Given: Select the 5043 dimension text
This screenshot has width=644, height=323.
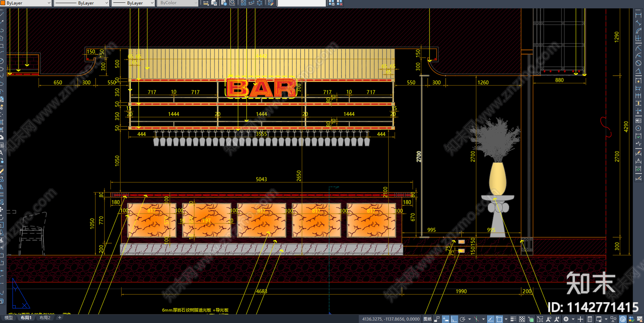Looking at the screenshot, I should pos(261,179).
